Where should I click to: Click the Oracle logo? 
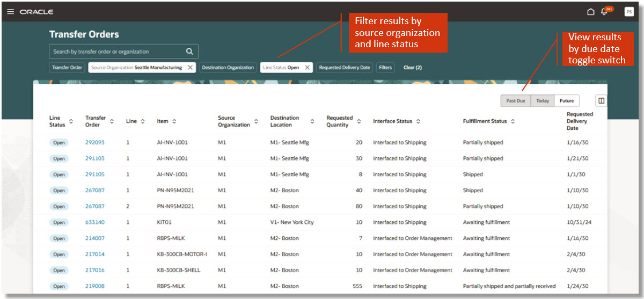coord(36,12)
